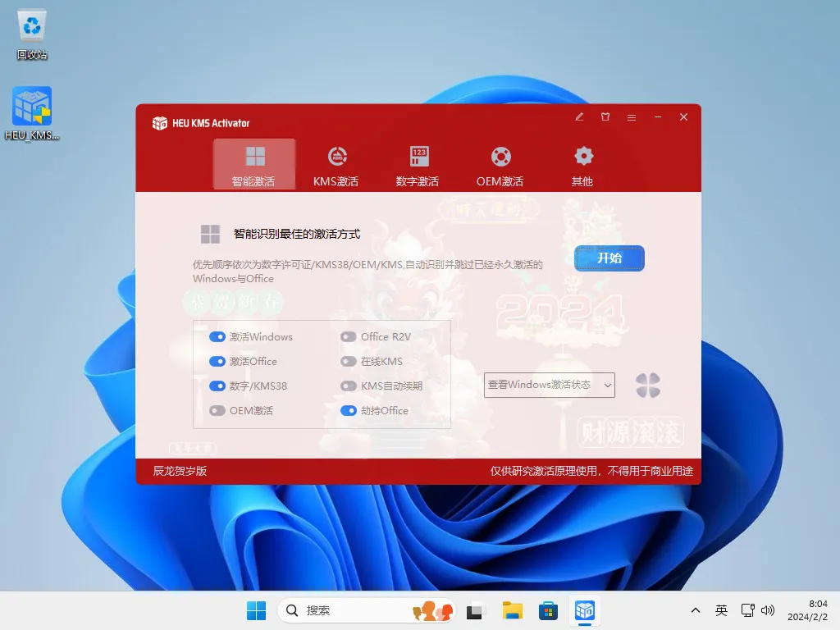Open File Explorer from the taskbar

[x=512, y=610]
